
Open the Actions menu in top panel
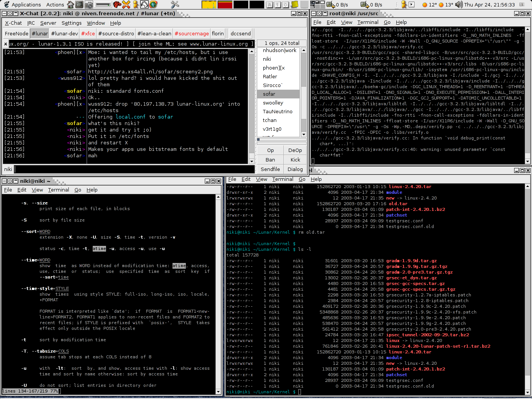pos(55,5)
